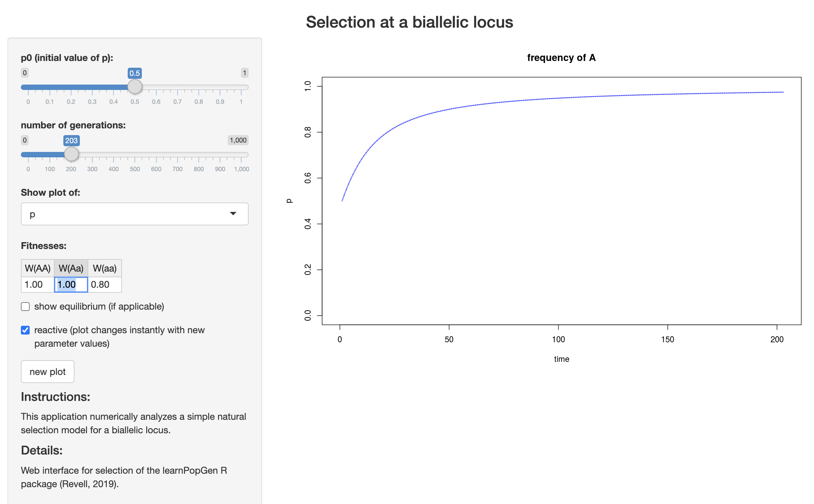The image size is (814, 504).
Task: Click the 'p' plot selection box
Action: tap(128, 214)
